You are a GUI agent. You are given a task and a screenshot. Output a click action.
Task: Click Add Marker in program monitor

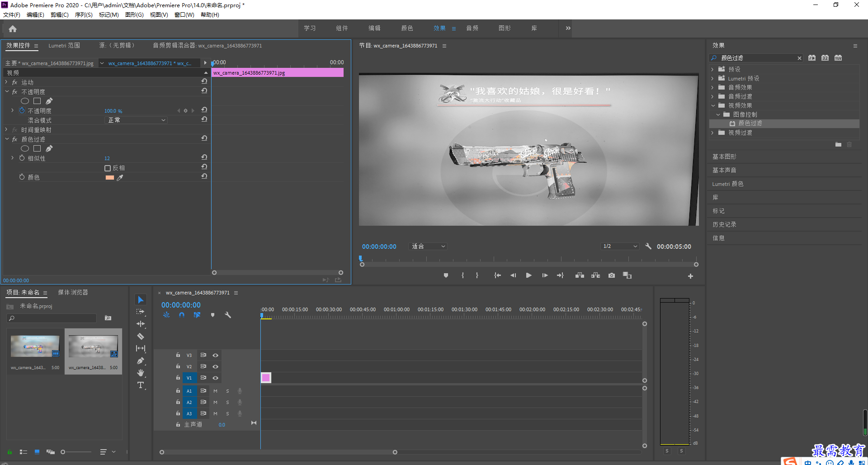click(446, 275)
